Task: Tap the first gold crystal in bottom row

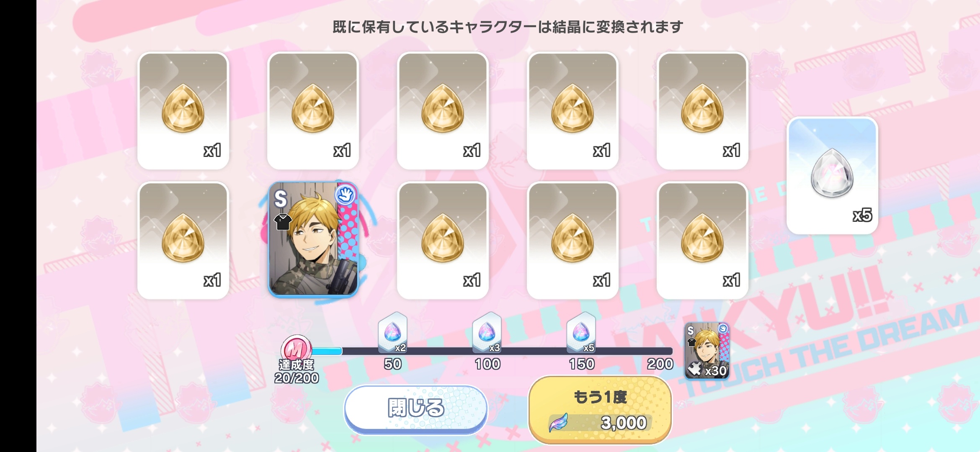Action: coord(183,240)
